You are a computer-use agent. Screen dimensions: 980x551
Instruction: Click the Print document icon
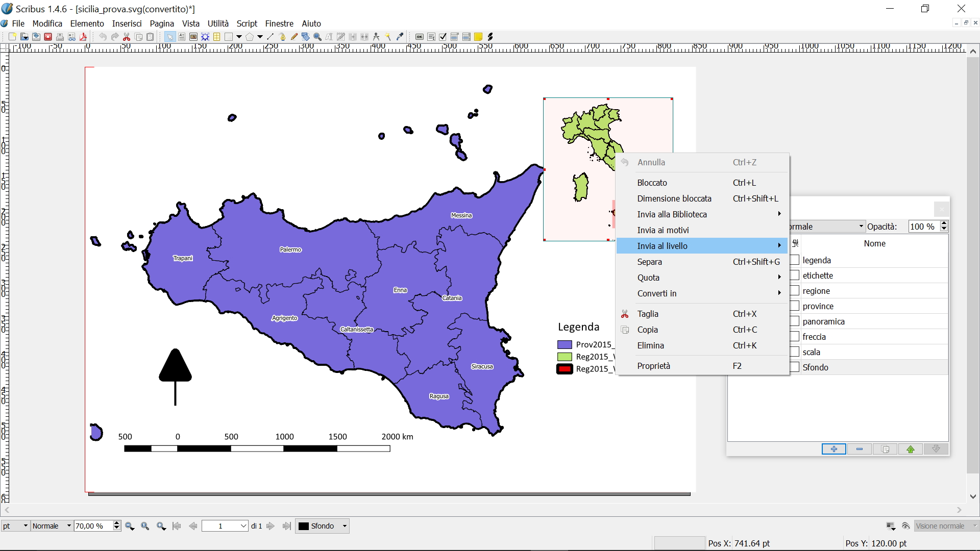60,37
